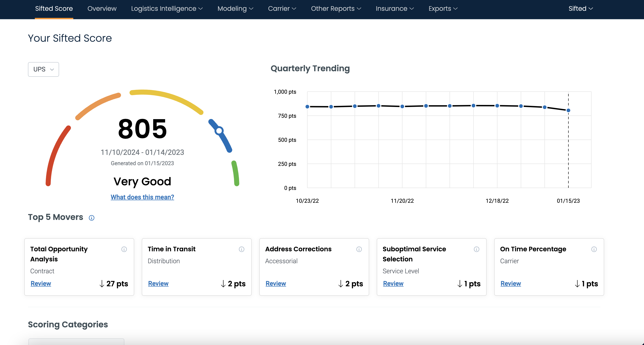644x345 pixels.
Task: Open the UPS carrier selector dropdown
Action: pyautogui.click(x=43, y=69)
